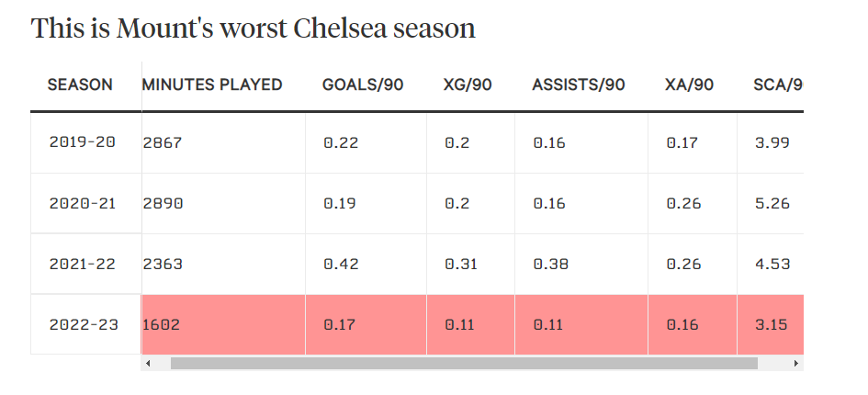Click the XA/90 column header
Viewport: 868px width, 395px height.
coord(689,85)
